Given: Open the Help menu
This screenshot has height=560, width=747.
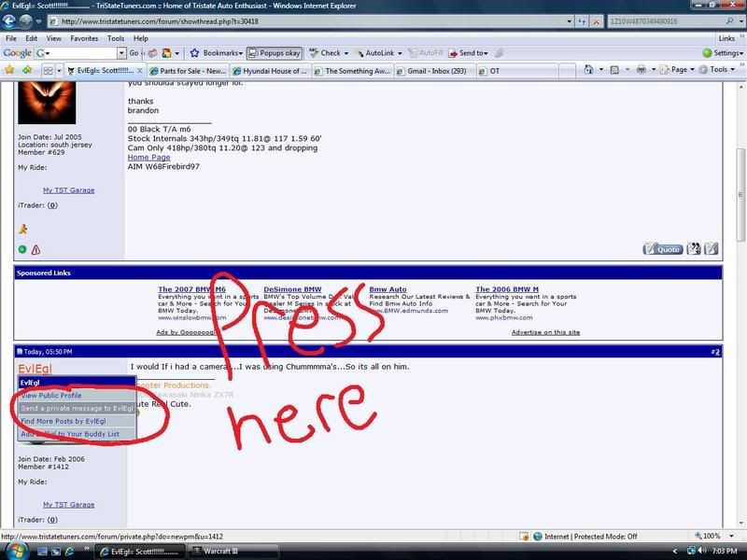Looking at the screenshot, I should pyautogui.click(x=141, y=38).
